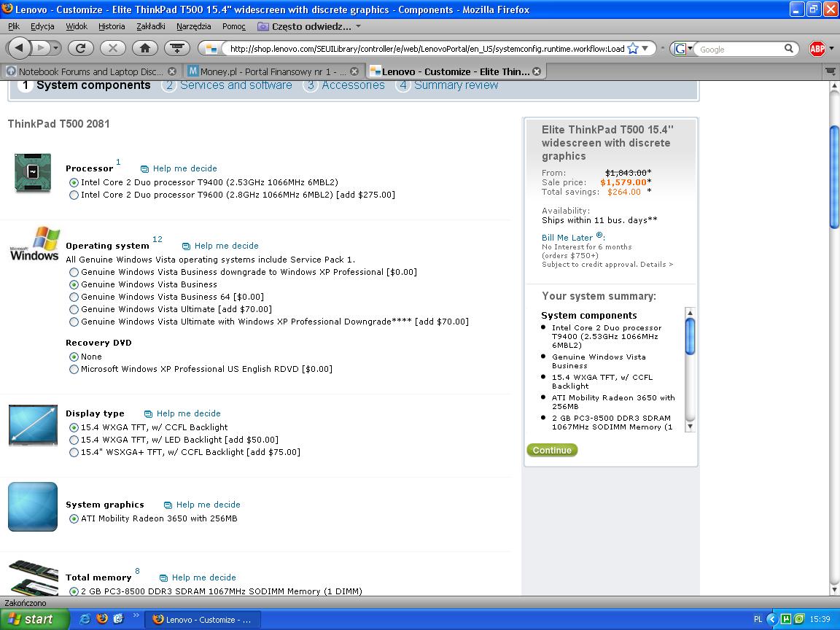The height and width of the screenshot is (630, 840).
Task: Open Adblock Plus dropdown arrow
Action: pyautogui.click(x=831, y=48)
